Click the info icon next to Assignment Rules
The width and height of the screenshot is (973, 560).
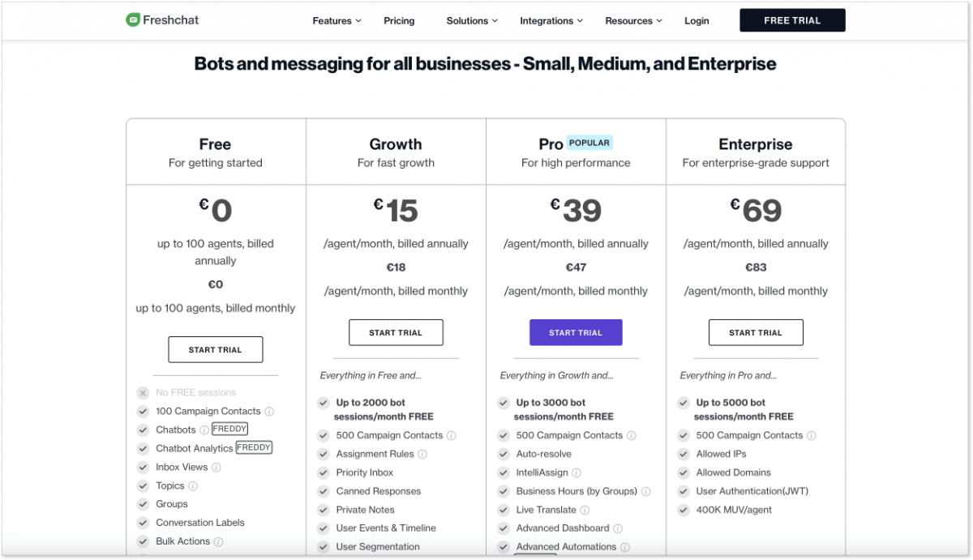pyautogui.click(x=422, y=454)
